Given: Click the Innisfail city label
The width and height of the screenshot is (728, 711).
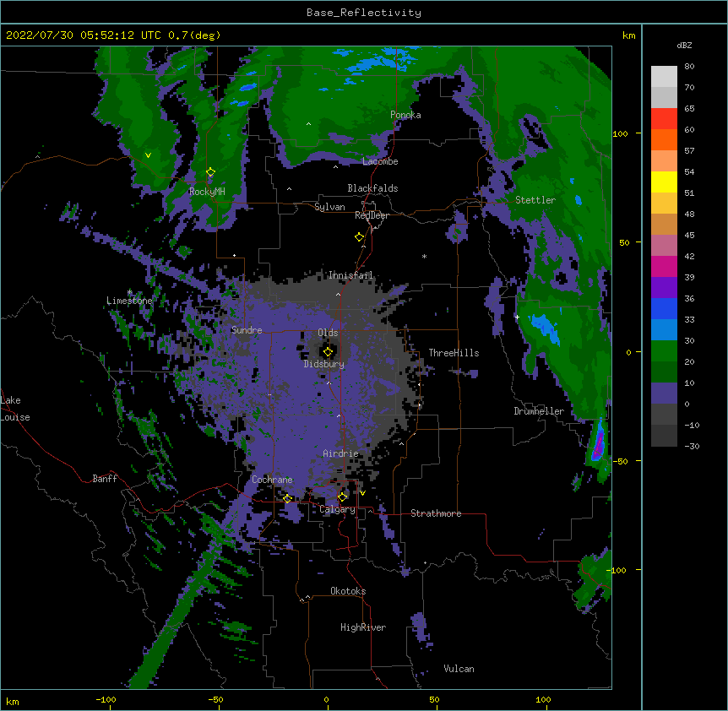Looking at the screenshot, I should click(x=350, y=275).
